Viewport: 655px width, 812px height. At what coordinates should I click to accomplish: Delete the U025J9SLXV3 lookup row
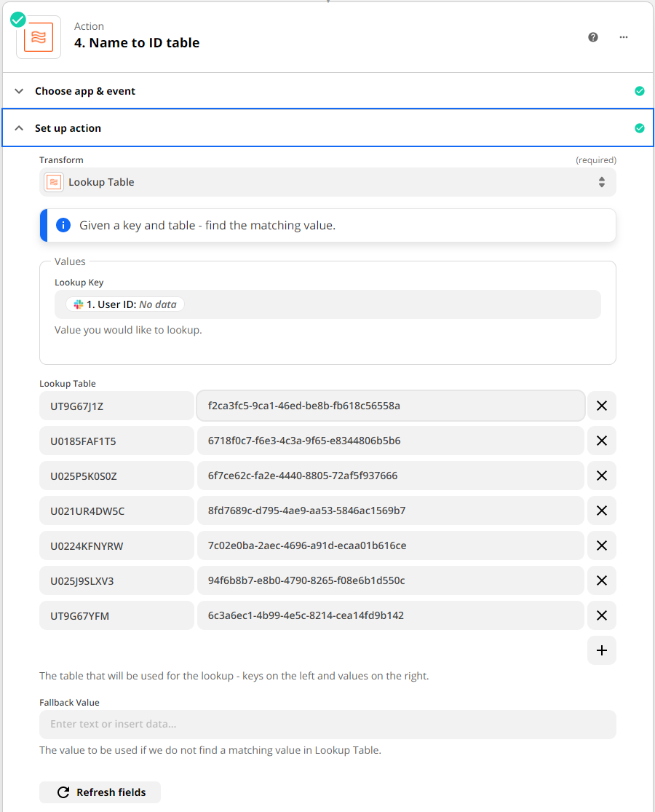601,580
